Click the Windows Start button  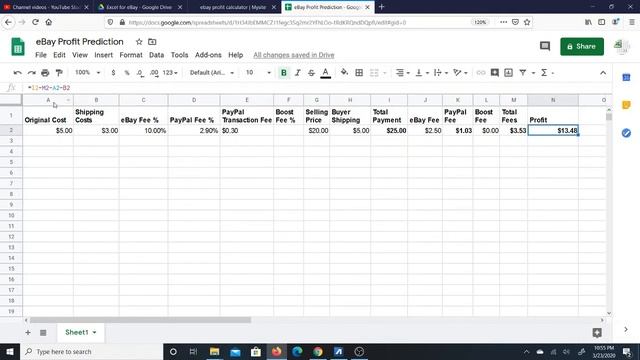(x=10, y=351)
